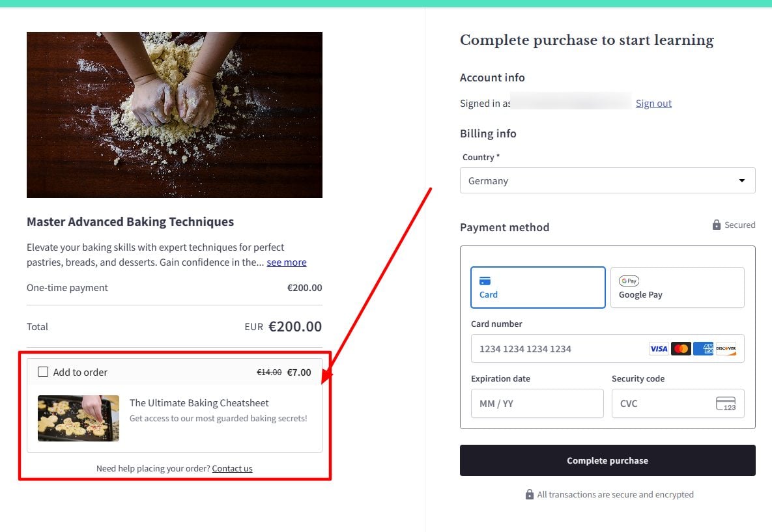Click the American Express logo icon
Viewport: 772px width, 532px height.
(703, 349)
